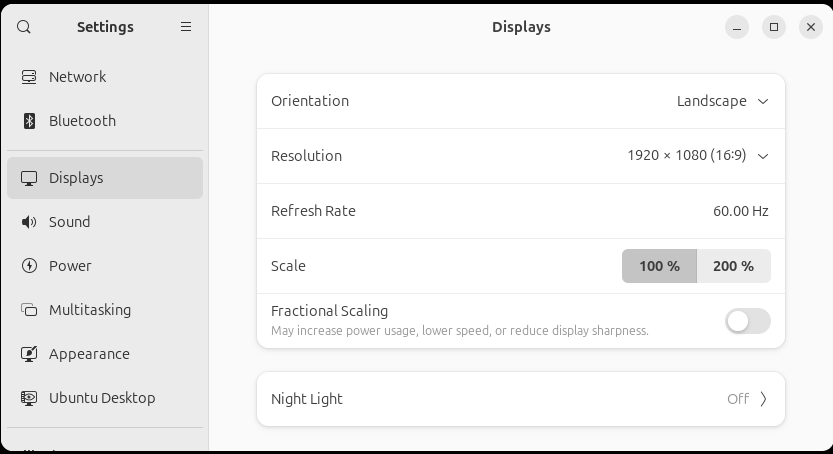Screen dimensions: 833x454
Task: Open the Orientation Landscape dropdown
Action: (x=722, y=101)
